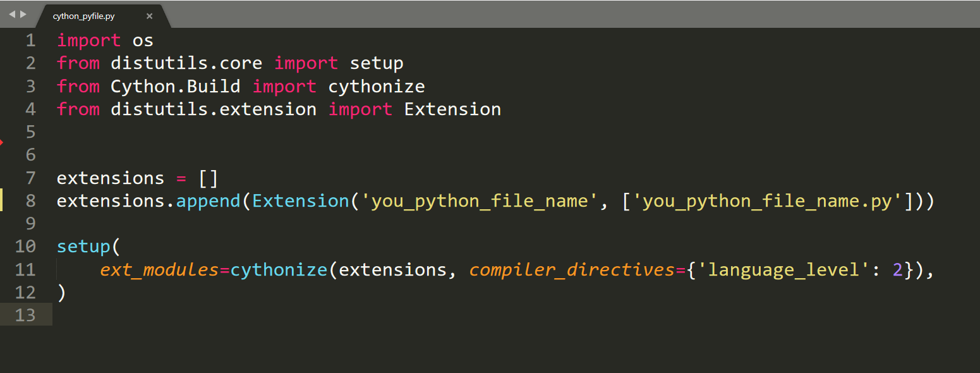Click the setup( call on line 10

(x=88, y=247)
